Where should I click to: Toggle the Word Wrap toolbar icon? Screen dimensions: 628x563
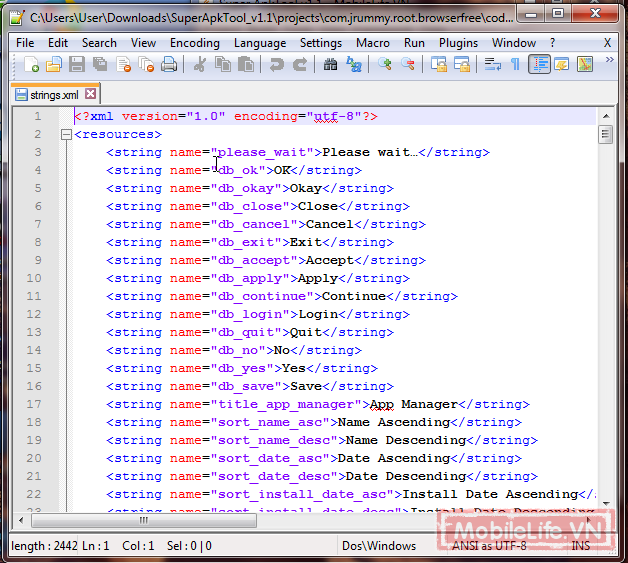click(493, 64)
